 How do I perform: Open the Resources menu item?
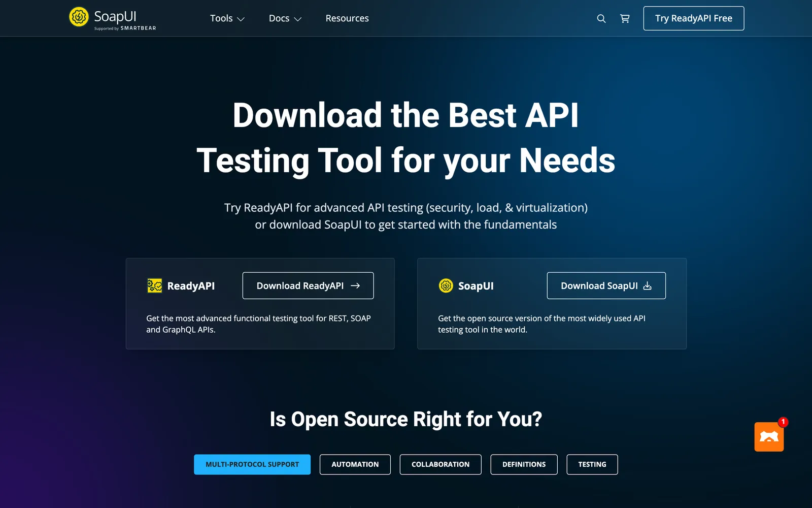click(347, 18)
